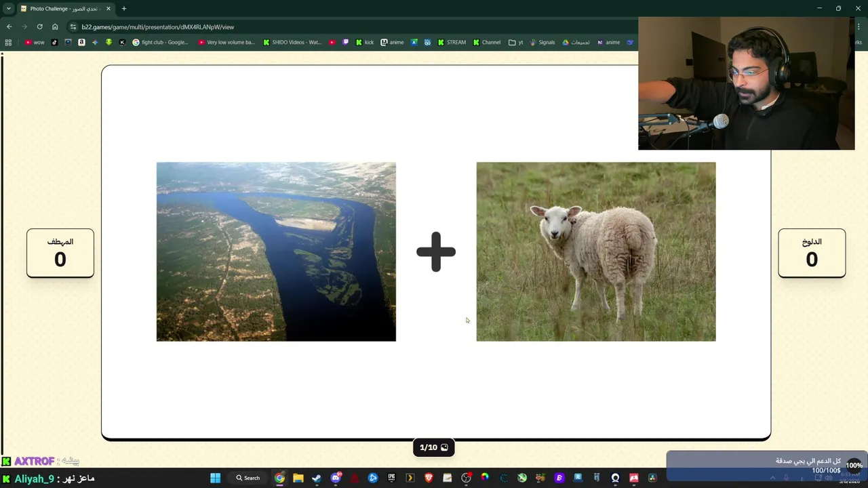Open 'fight club - Google...' bookmark

161,42
